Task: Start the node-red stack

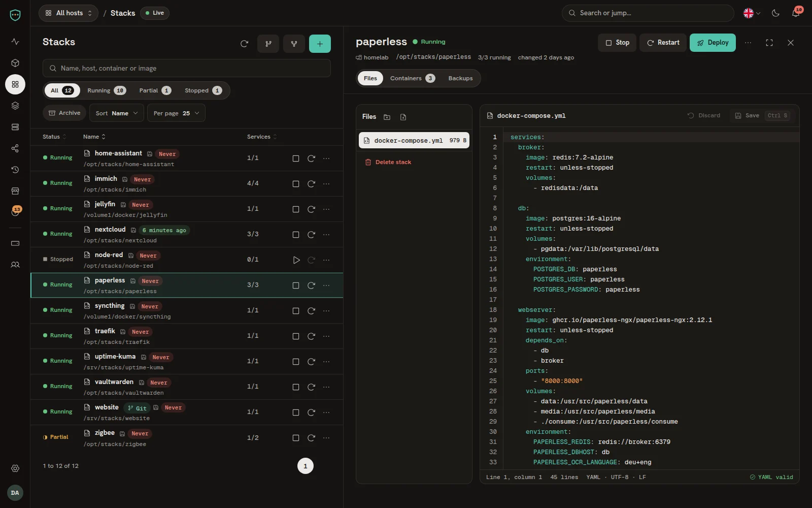Action: (296, 260)
